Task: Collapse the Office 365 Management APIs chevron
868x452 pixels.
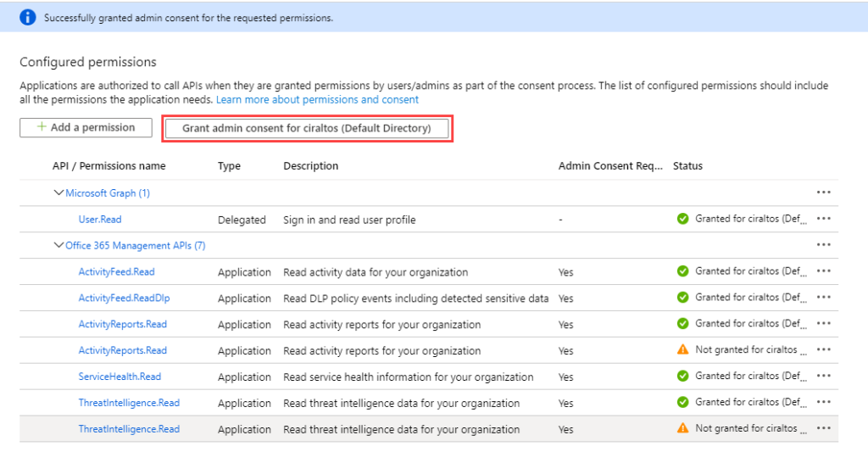Action: click(58, 245)
